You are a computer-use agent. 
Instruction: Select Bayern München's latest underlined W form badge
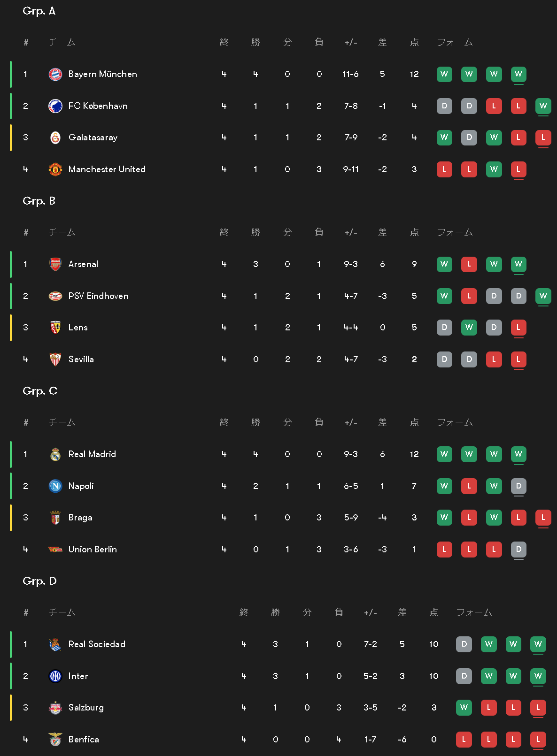(x=518, y=74)
